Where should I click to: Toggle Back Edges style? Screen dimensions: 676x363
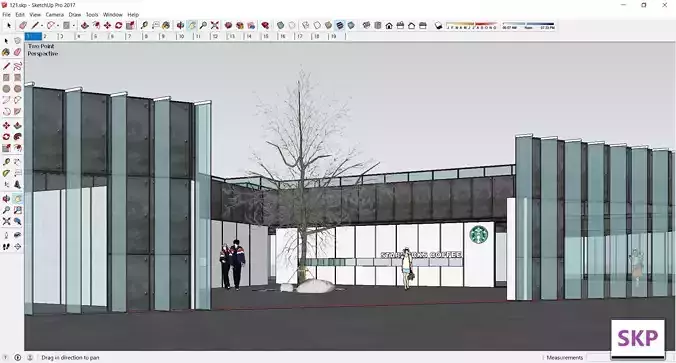pos(292,25)
